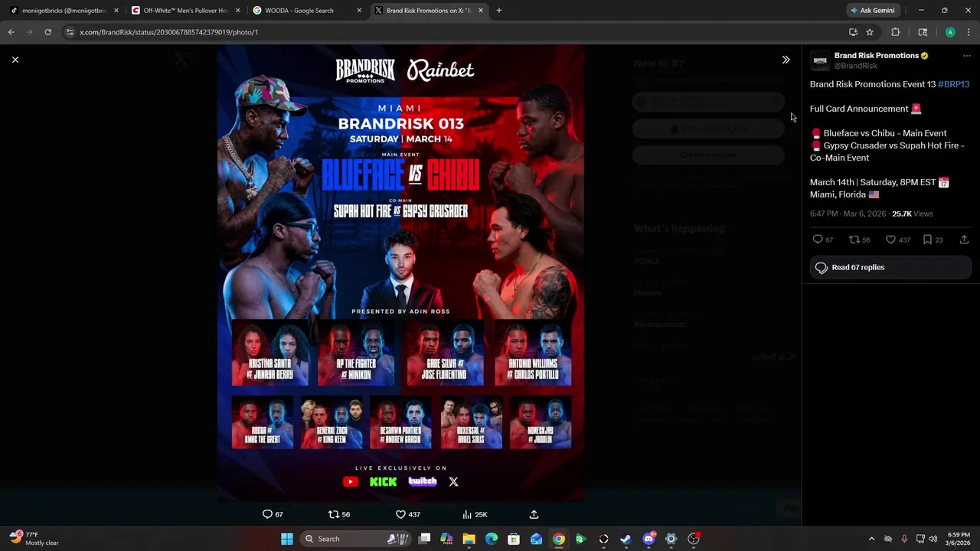The width and height of the screenshot is (980, 551).
Task: View site information icon in address bar
Action: click(70, 32)
